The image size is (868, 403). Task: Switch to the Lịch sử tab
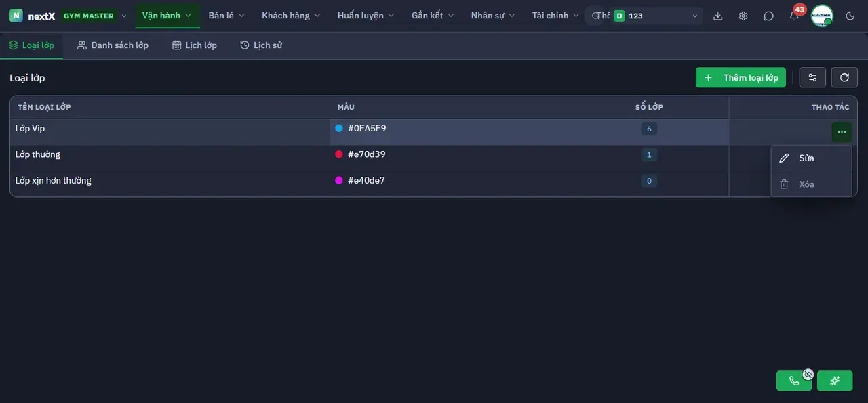(x=261, y=45)
